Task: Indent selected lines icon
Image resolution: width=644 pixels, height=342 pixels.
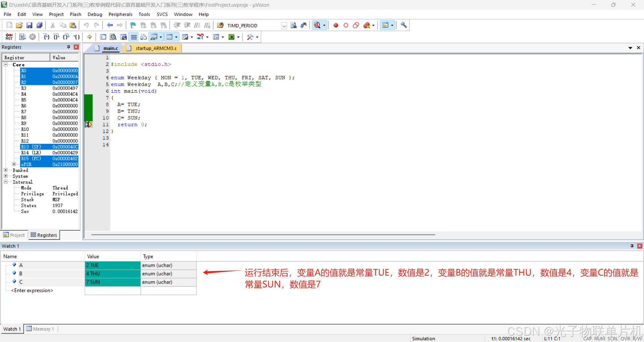Action: tap(177, 25)
